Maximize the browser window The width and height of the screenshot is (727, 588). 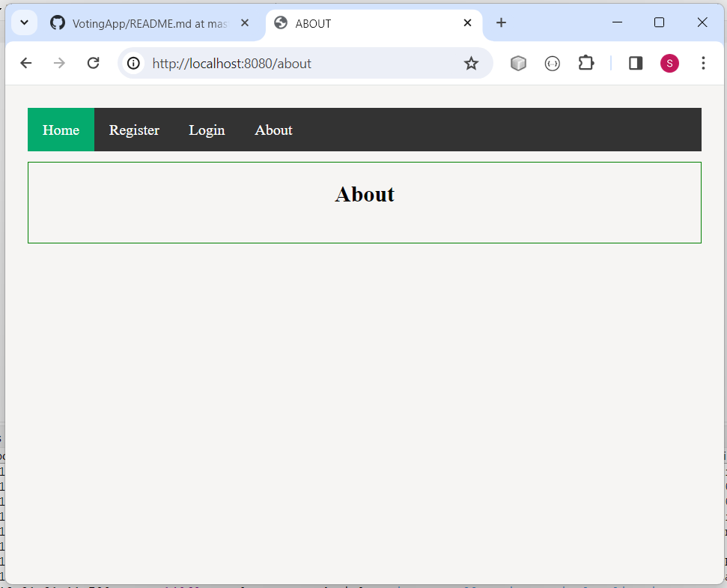pos(659,22)
